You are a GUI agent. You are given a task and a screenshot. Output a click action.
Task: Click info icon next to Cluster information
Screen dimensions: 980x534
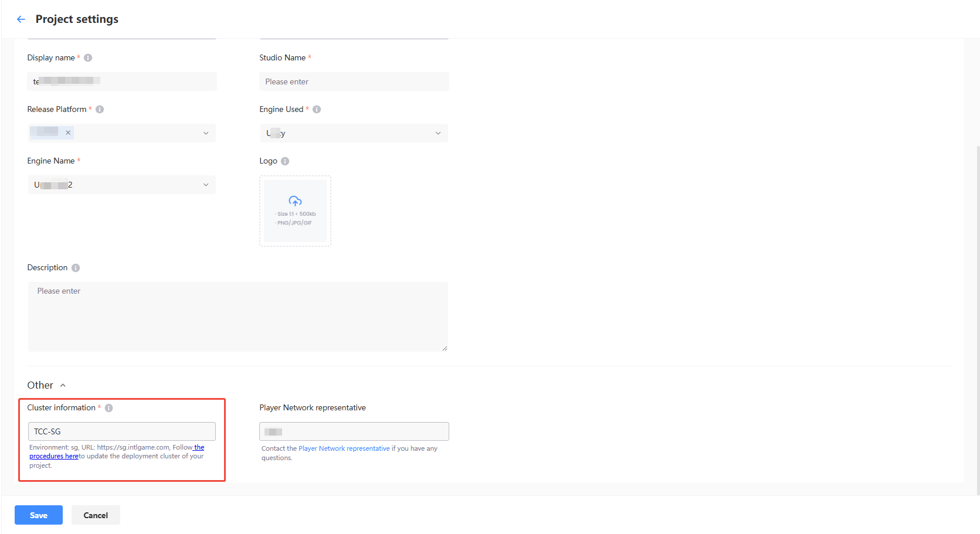pos(108,408)
